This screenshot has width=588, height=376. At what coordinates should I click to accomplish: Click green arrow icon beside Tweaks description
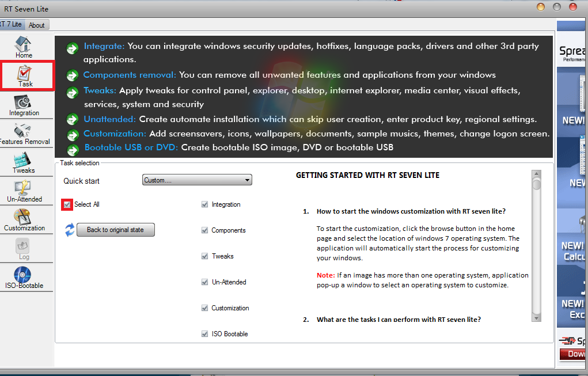click(73, 92)
